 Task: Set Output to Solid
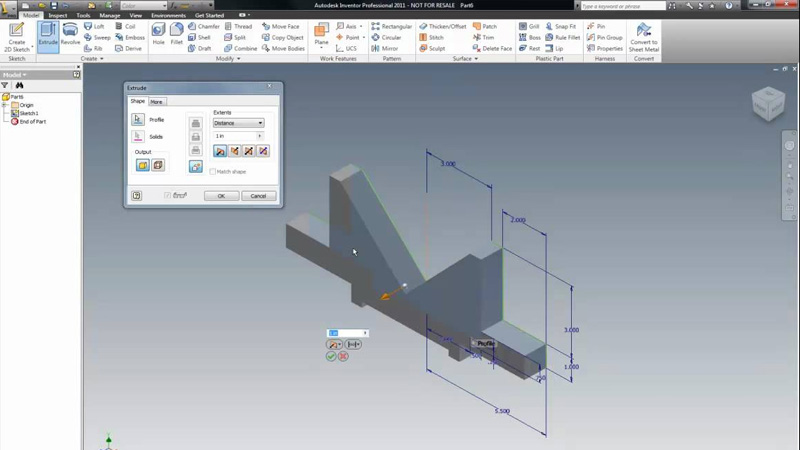[x=142, y=165]
